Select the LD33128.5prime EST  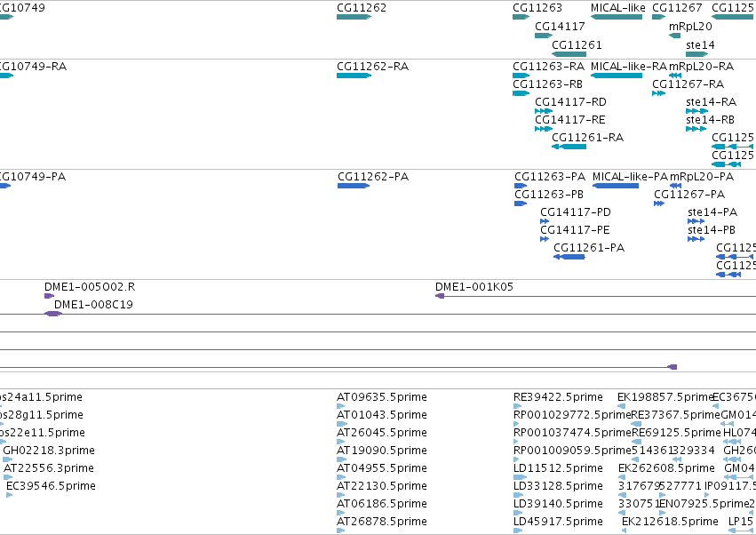pyautogui.click(x=558, y=486)
